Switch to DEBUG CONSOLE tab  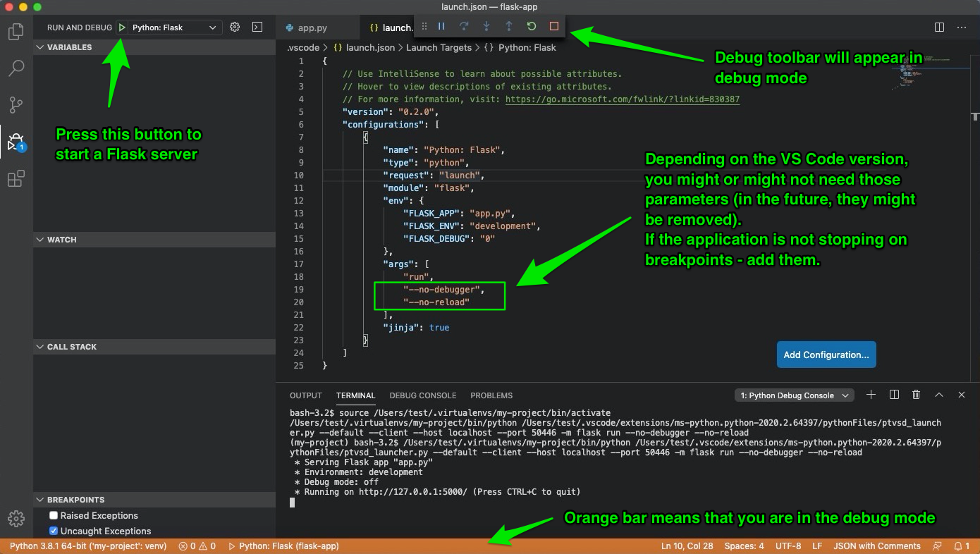[423, 395]
